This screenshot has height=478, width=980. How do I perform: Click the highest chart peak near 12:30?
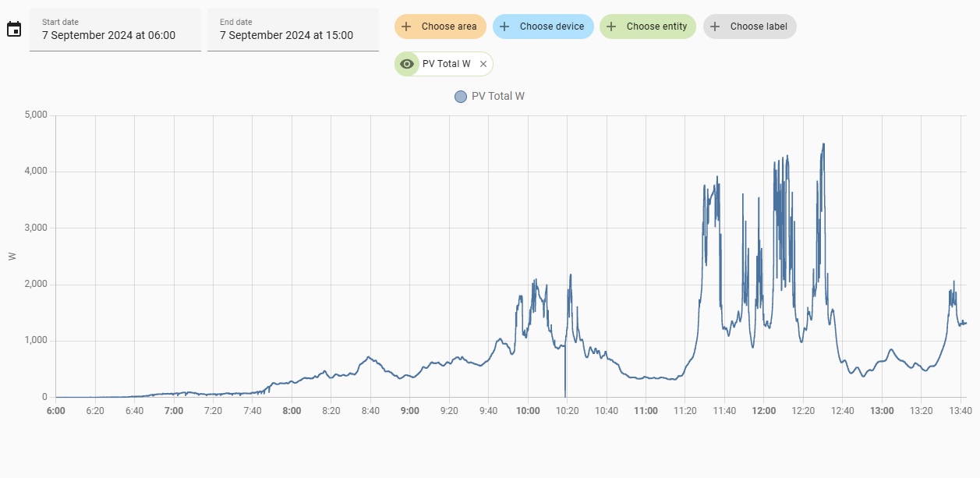pyautogui.click(x=823, y=144)
